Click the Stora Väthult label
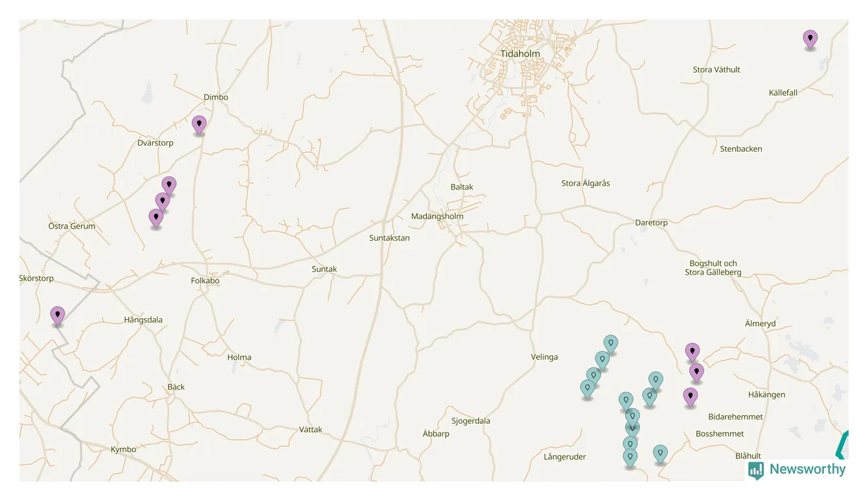This screenshot has height=501, width=868. [716, 70]
